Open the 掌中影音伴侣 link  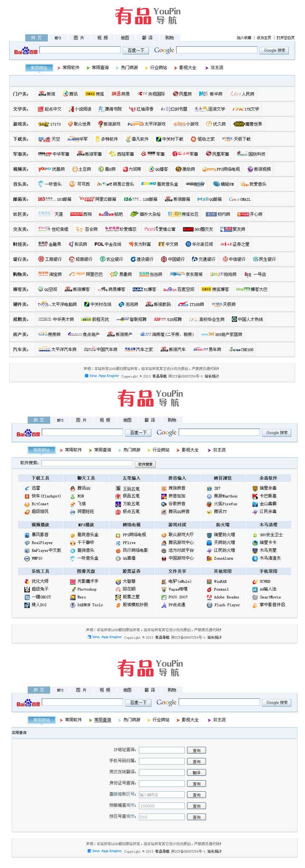click(272, 605)
